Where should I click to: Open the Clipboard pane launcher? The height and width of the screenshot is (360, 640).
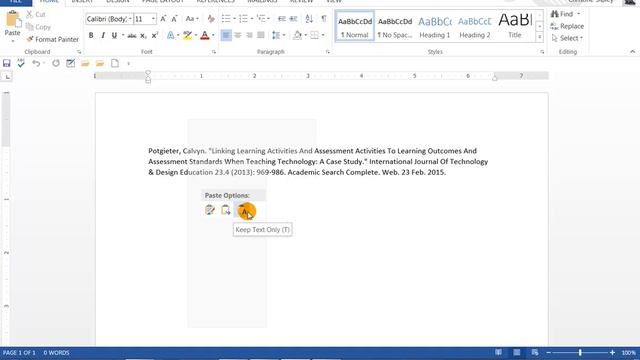[x=79, y=52]
